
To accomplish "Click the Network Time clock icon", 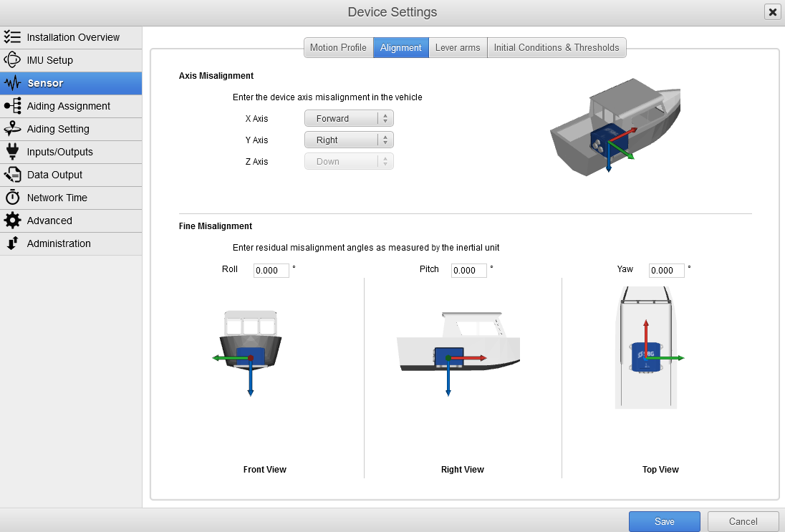I will click(12, 198).
